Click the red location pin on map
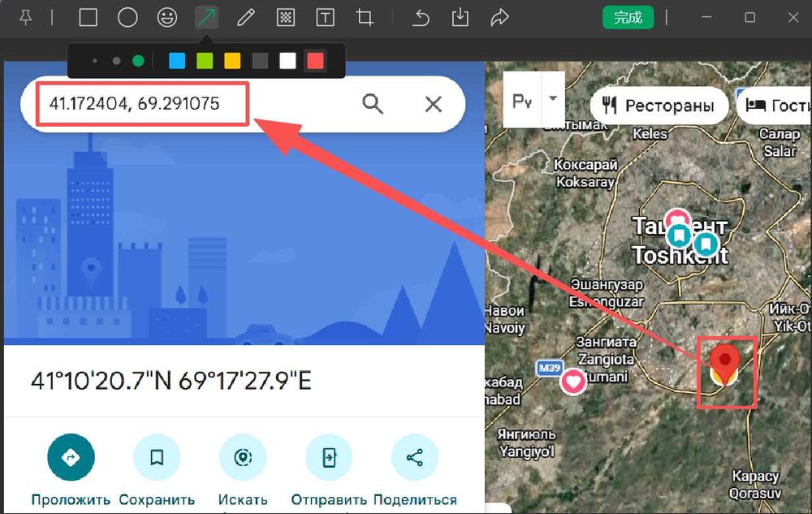This screenshot has height=514, width=812. (x=725, y=363)
